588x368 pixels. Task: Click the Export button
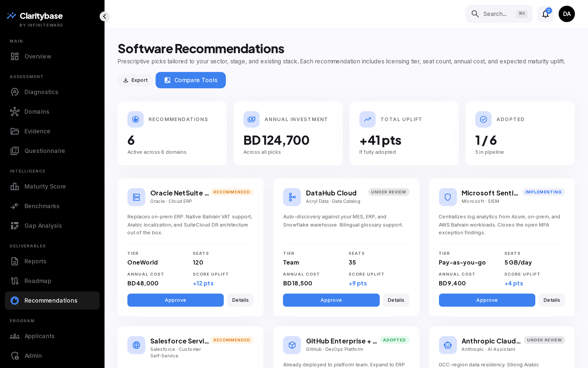coord(135,80)
